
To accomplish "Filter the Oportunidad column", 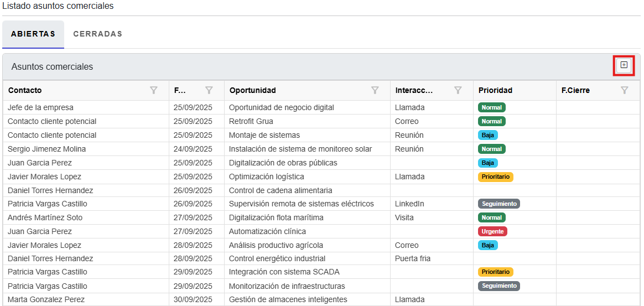I will pos(375,90).
